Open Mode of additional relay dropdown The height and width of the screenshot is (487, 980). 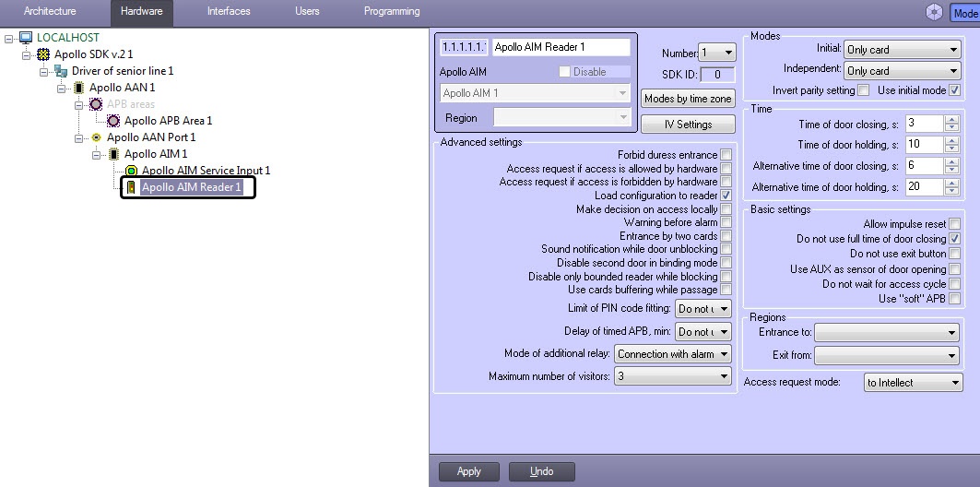[x=673, y=354]
